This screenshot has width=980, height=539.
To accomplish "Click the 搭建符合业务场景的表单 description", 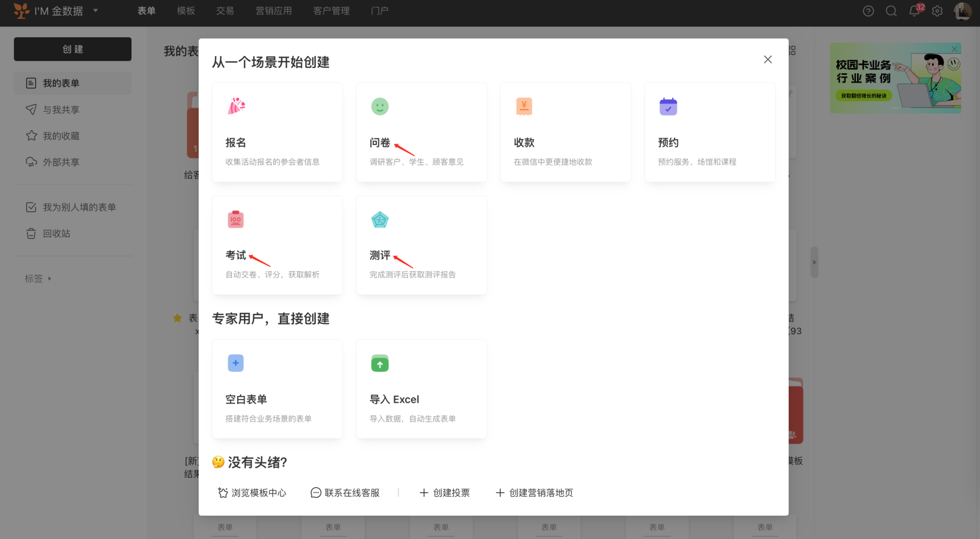I will (268, 418).
